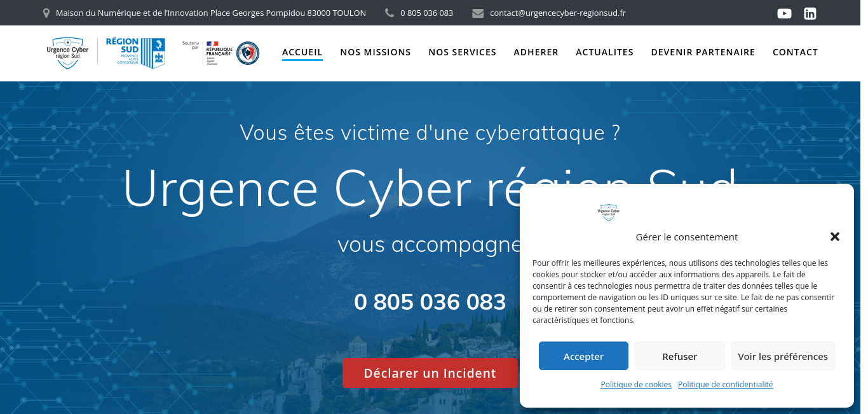Image resolution: width=868 pixels, height=414 pixels.
Task: Click the Accepter cookies button
Action: pyautogui.click(x=583, y=356)
